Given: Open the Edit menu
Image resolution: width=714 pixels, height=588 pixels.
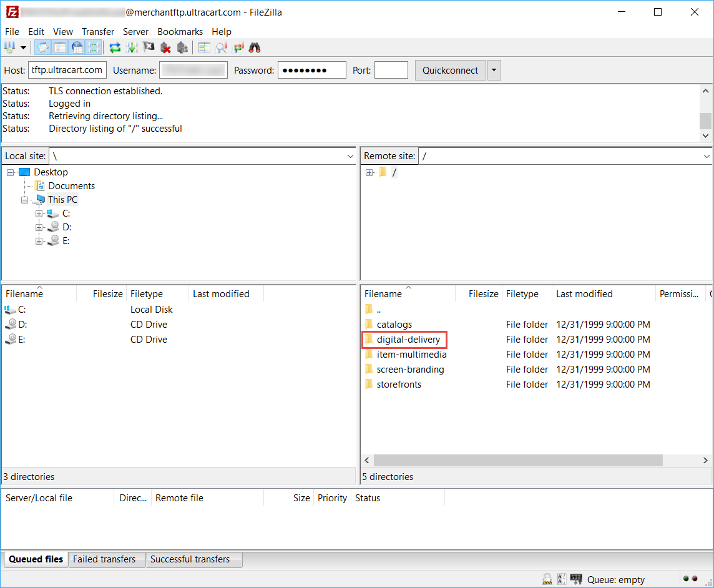Looking at the screenshot, I should click(x=36, y=31).
